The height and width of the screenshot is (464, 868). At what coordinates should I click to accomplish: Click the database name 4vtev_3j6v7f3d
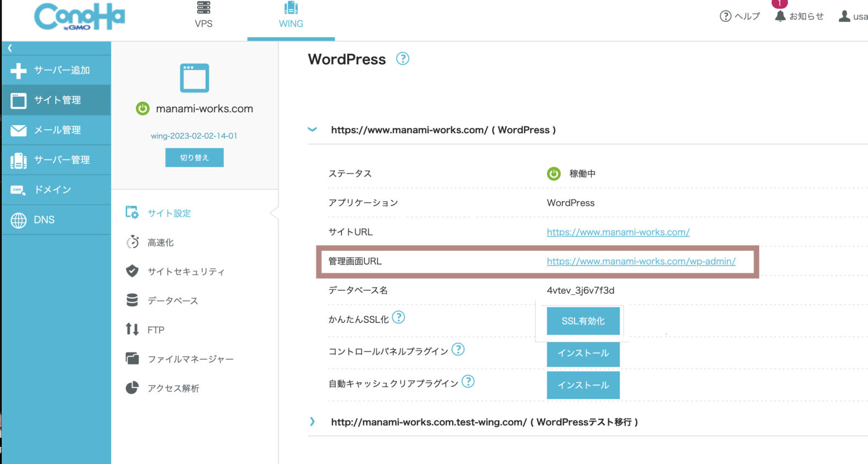[581, 290]
